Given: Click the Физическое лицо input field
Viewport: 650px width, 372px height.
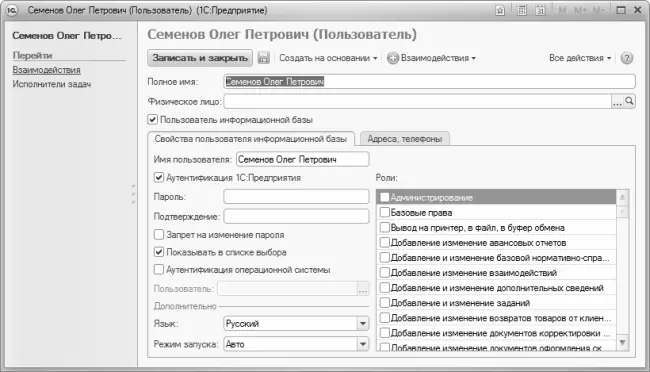Looking at the screenshot, I should pyautogui.click(x=417, y=101).
